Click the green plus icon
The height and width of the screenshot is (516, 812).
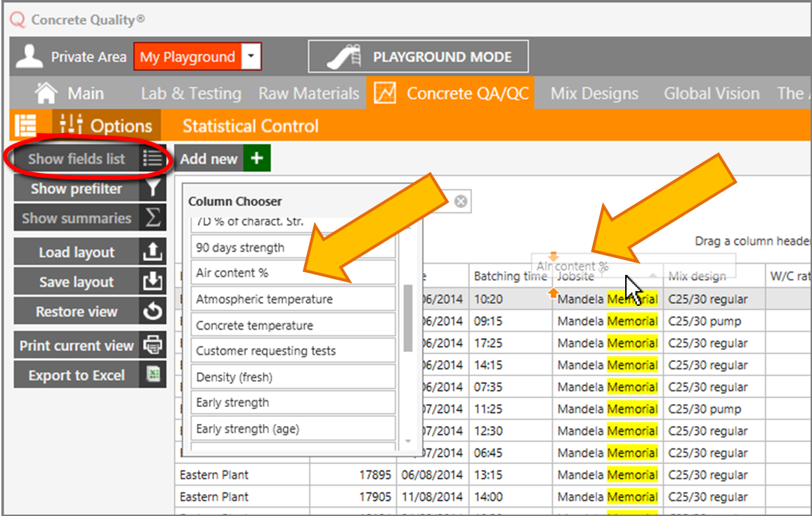(x=257, y=159)
